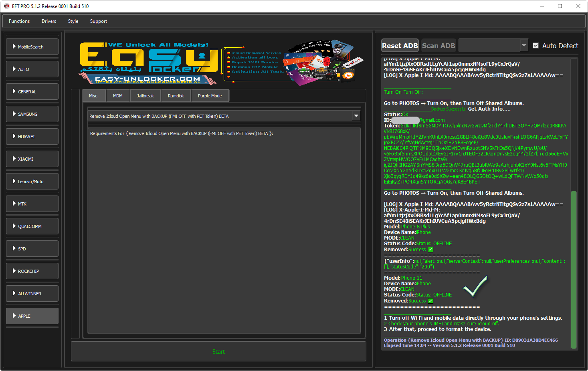Click the Reset ADB button
Screen dimensions: 588x371
(400, 46)
